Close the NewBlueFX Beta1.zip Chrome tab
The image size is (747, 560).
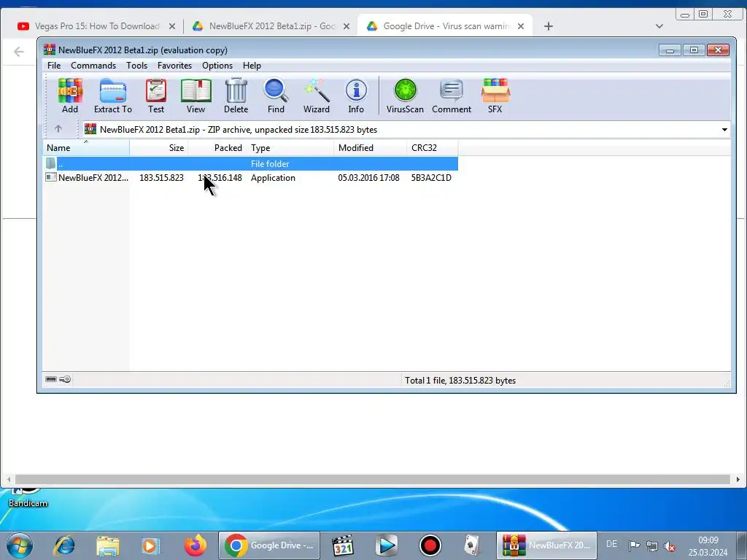(x=347, y=27)
